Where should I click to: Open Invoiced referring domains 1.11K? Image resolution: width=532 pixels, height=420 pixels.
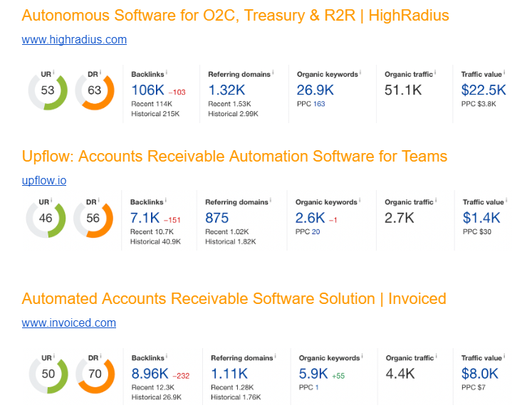tap(229, 374)
